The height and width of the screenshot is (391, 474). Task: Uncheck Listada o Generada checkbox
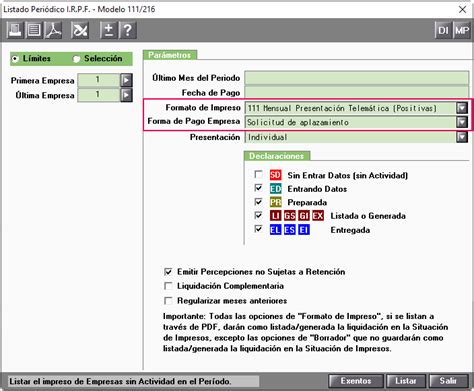pos(258,215)
